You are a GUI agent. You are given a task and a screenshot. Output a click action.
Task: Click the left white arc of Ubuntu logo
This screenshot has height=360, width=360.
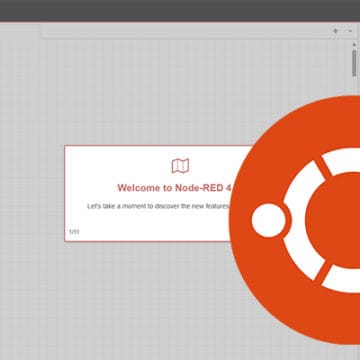pyautogui.click(x=302, y=220)
